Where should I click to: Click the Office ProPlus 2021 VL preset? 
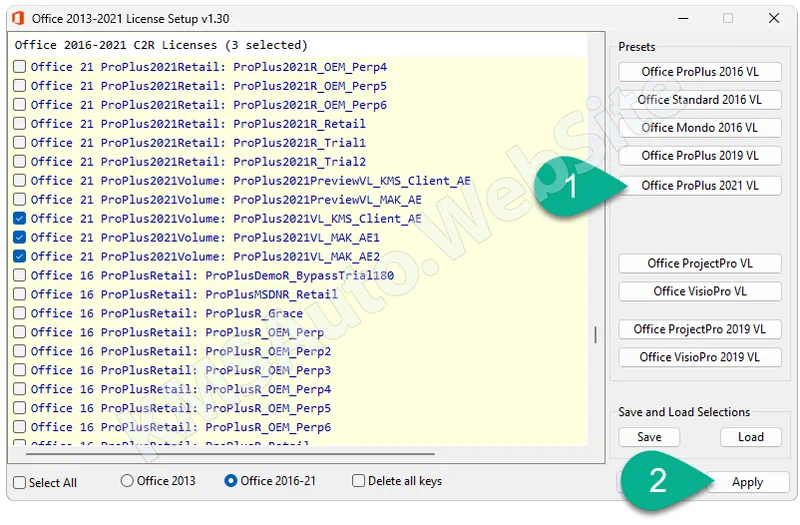(699, 185)
